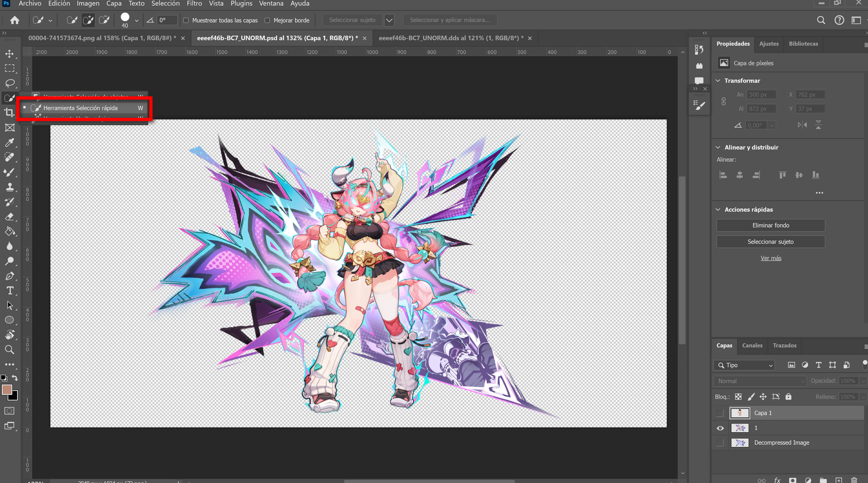Select the Spot Healing Brush tool

click(x=9, y=157)
